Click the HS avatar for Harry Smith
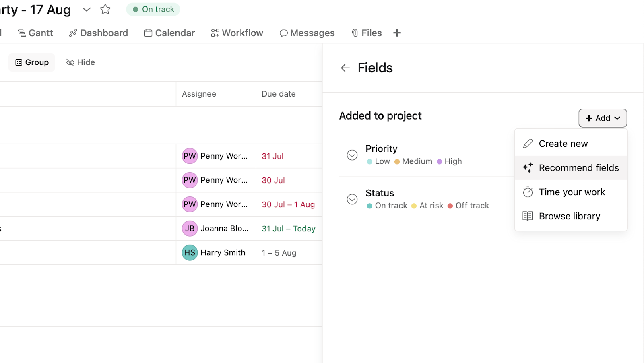This screenshot has width=644, height=363. click(190, 253)
